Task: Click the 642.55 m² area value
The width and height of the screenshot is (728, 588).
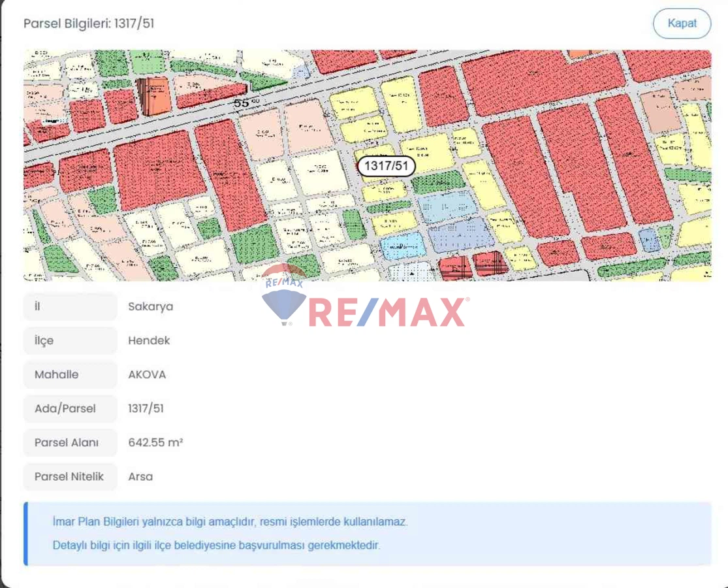Action: (x=155, y=442)
